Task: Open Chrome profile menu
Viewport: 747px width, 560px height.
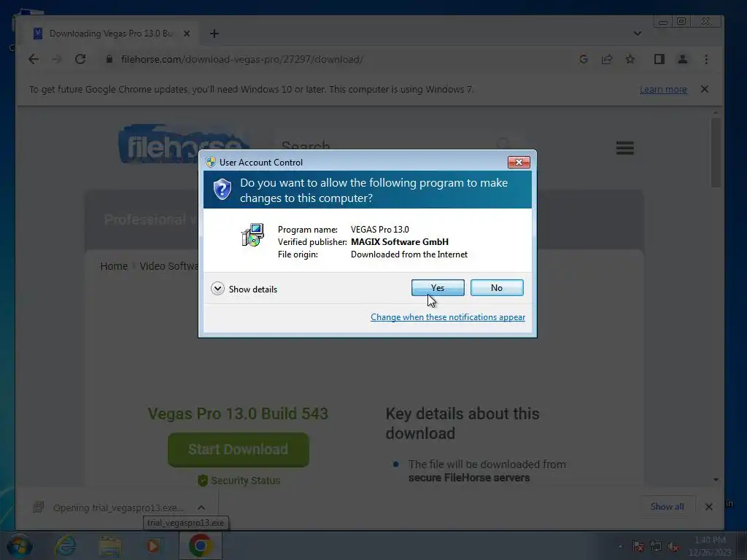Action: tap(682, 59)
